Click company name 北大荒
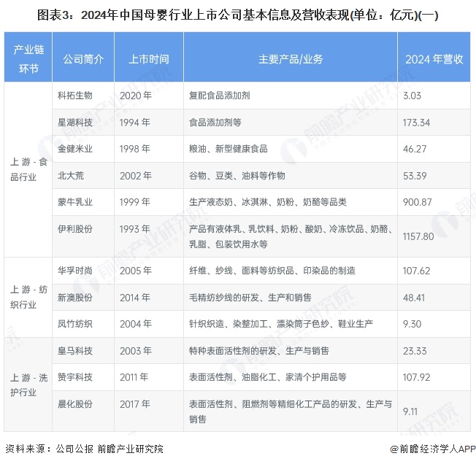 coord(71,176)
